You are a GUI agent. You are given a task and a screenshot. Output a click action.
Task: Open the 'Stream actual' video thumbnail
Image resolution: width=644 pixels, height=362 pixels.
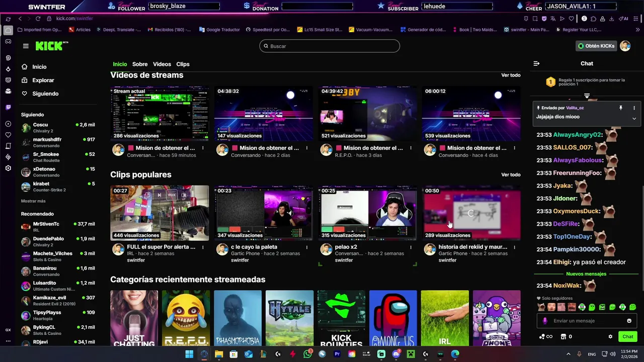(x=159, y=114)
